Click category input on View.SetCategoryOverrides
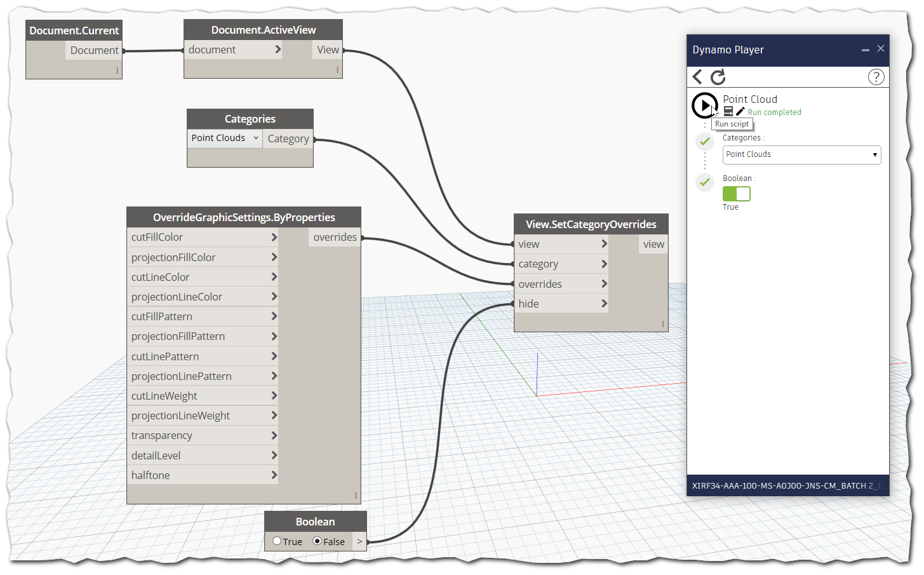 (x=561, y=264)
